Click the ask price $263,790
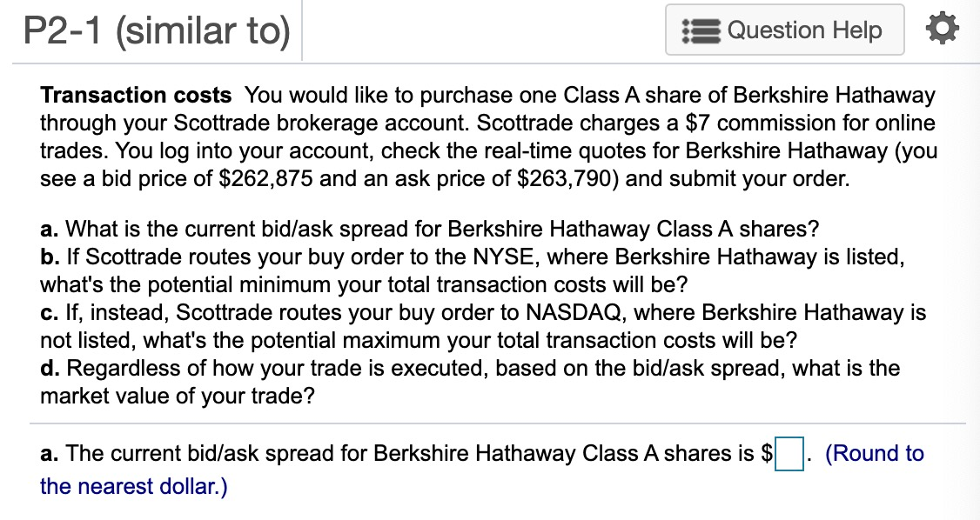The height and width of the screenshot is (520, 980). [564, 178]
